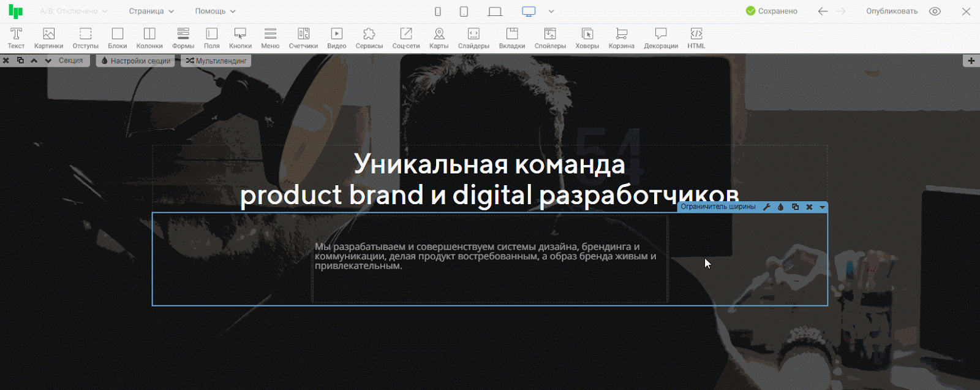Click the Карты map widget
Screen dimensions: 980x390
[439, 38]
